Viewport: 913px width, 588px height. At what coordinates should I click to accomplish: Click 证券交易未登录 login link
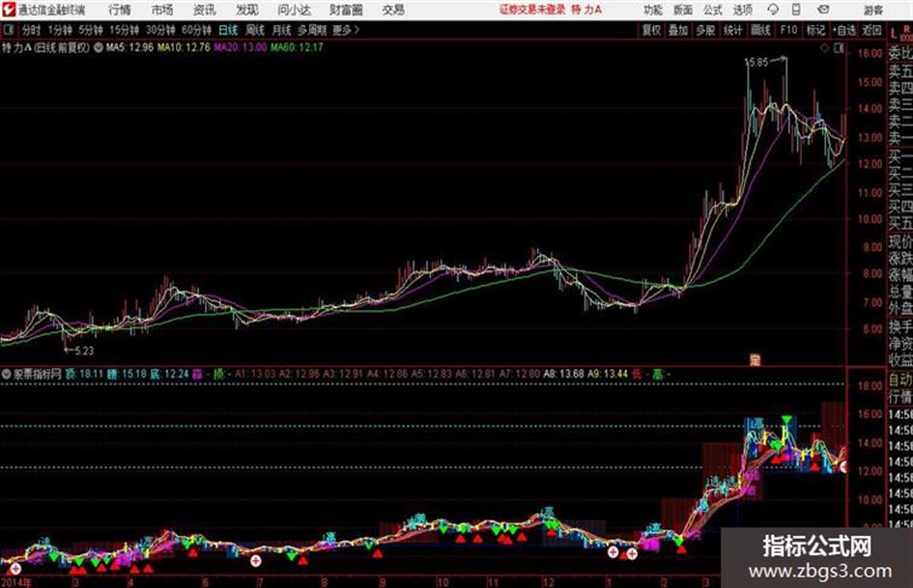[x=532, y=10]
